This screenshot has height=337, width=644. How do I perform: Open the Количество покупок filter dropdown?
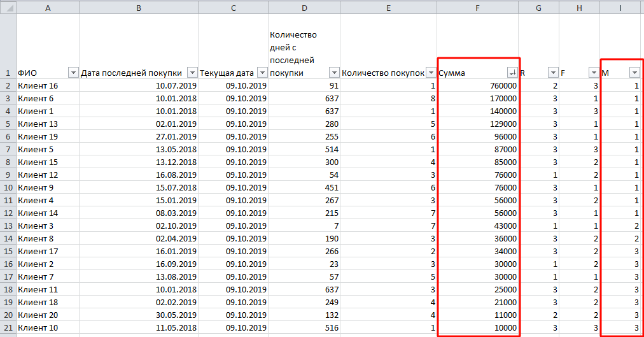click(x=430, y=73)
